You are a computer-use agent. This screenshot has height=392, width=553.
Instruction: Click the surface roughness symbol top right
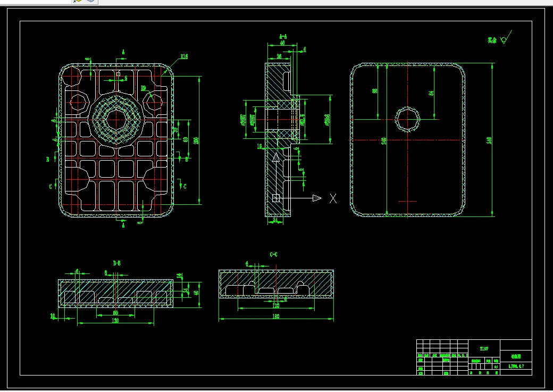[x=506, y=38]
